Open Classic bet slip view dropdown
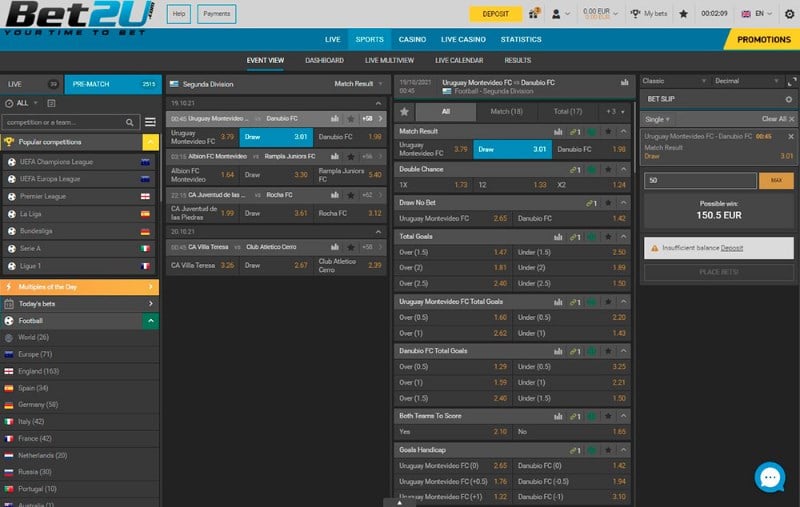This screenshot has height=507, width=800. pos(674,81)
